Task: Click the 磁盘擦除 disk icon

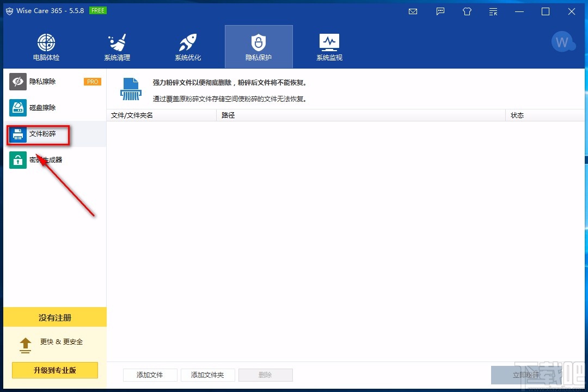Action: 17,108
